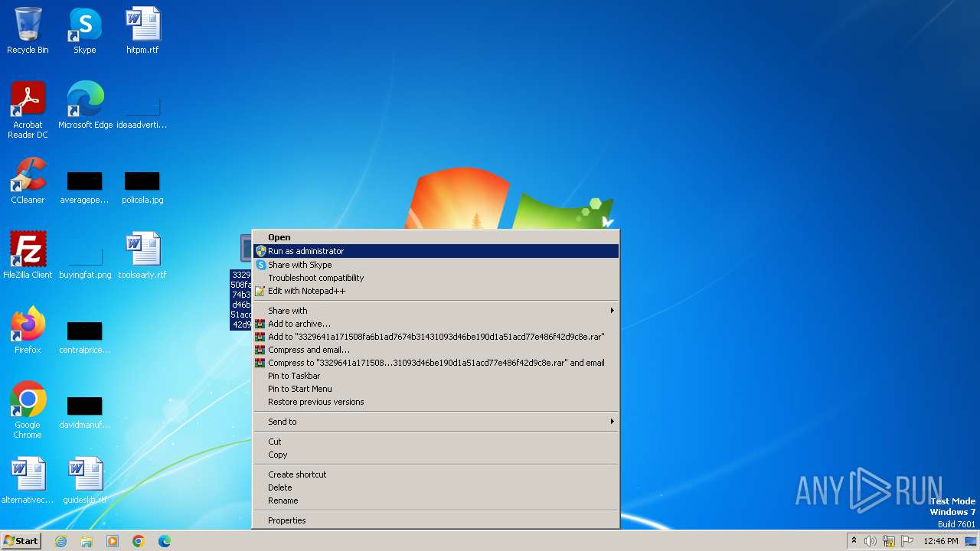Viewport: 980px width, 551px height.
Task: Select the Google Chrome desktop shortcut
Action: click(28, 409)
